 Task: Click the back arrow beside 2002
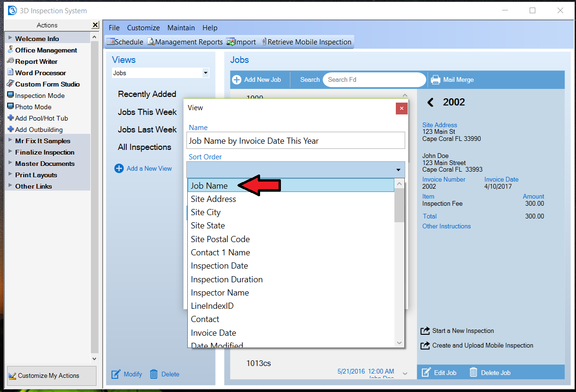(x=430, y=102)
